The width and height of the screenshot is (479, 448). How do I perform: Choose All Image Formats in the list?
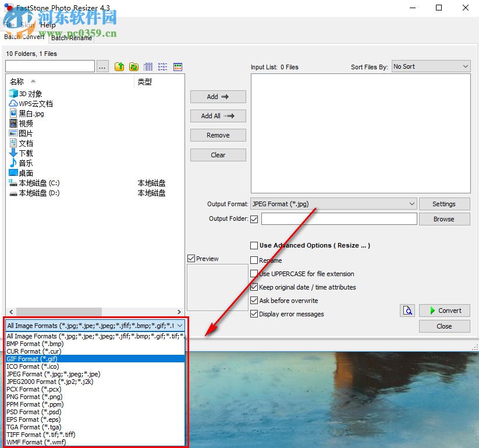point(95,336)
